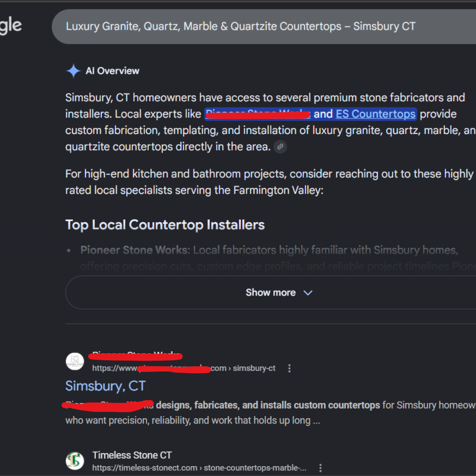The image size is (476, 476).
Task: Open the three-dot menu next to the timeless-stonect URL
Action: coord(320,468)
